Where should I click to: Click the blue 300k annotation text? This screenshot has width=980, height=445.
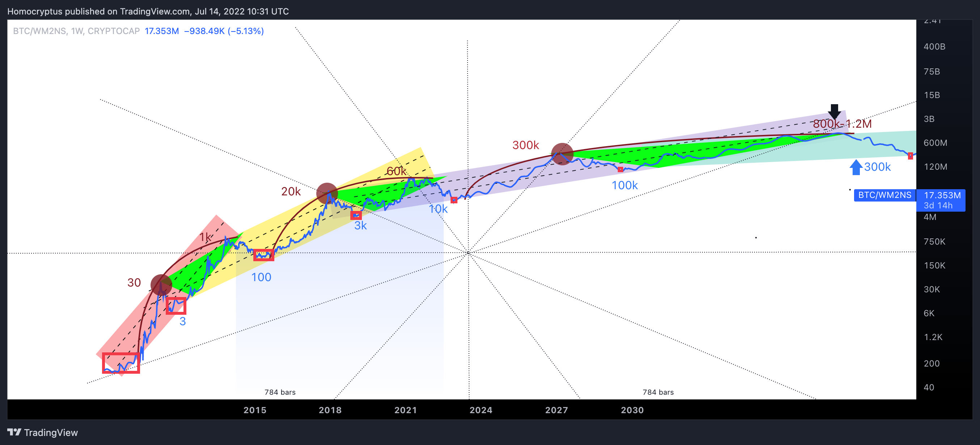(877, 167)
